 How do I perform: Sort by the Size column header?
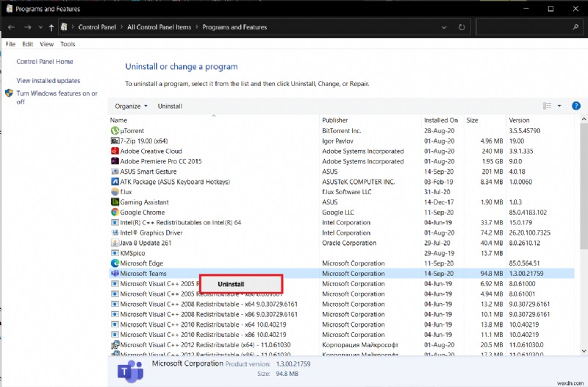point(472,120)
